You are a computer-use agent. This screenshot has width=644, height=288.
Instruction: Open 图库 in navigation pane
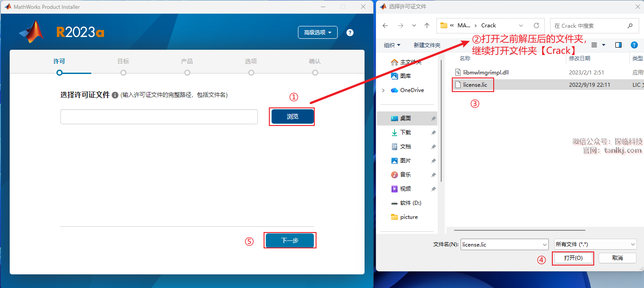[x=401, y=76]
